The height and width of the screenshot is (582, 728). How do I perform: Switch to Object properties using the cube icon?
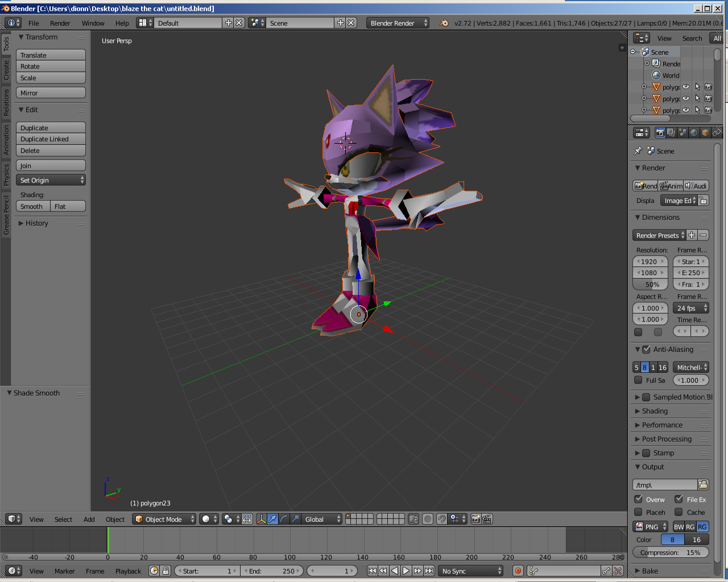(x=706, y=132)
